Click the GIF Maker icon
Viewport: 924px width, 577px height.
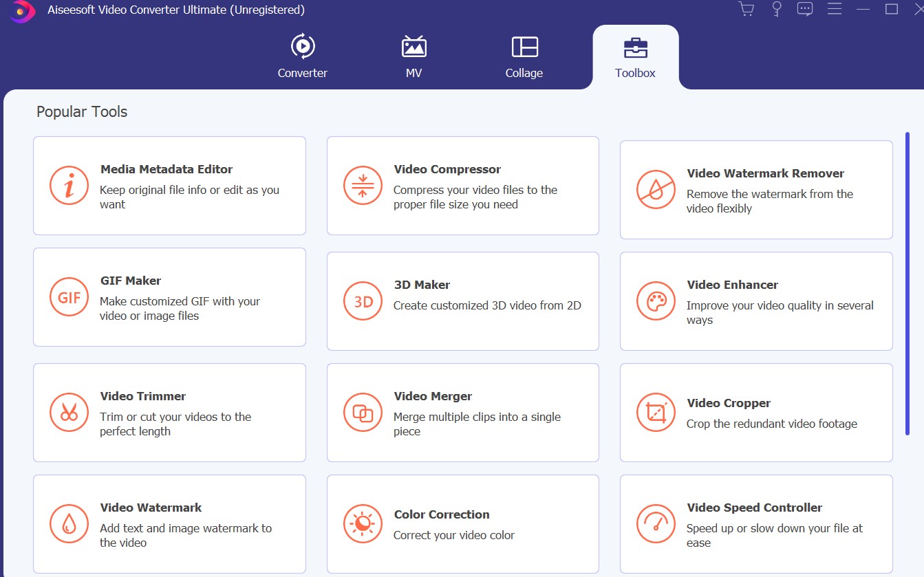pyautogui.click(x=69, y=296)
